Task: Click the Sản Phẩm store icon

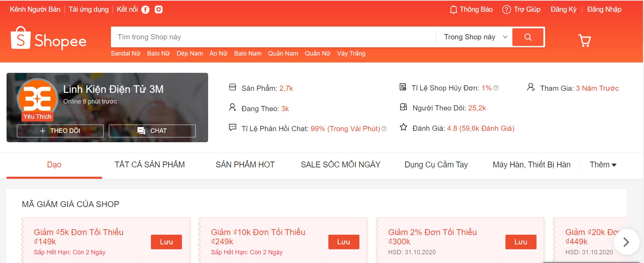Action: coord(233,87)
